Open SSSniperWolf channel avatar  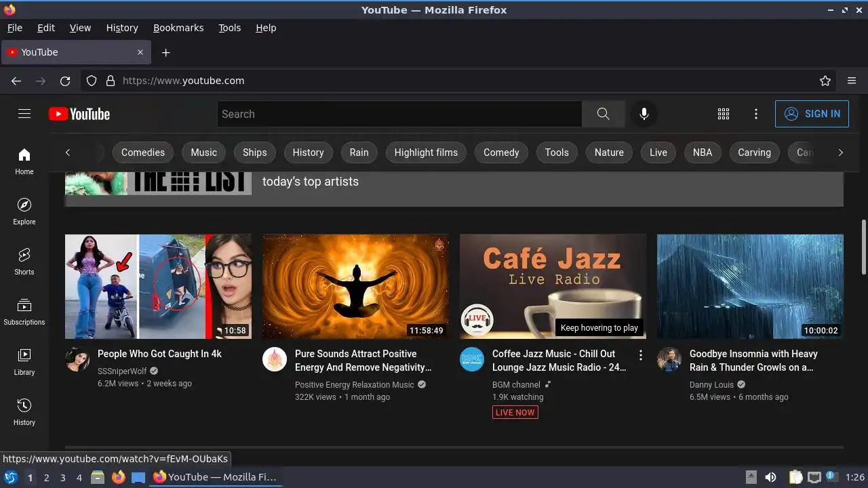[77, 359]
